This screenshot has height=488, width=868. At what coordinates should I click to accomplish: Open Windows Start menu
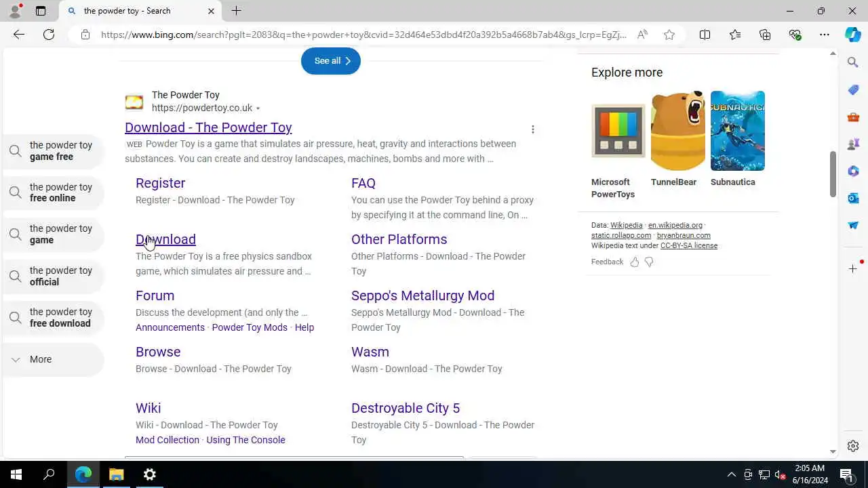coord(16,474)
